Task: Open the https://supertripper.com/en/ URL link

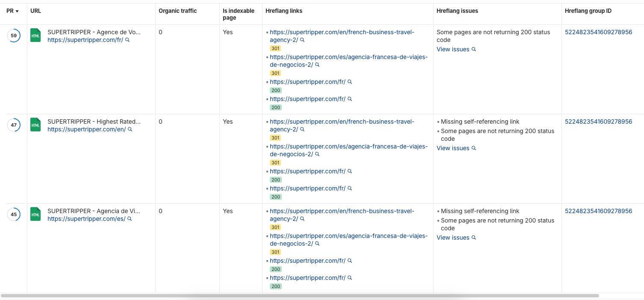Action: (x=86, y=130)
